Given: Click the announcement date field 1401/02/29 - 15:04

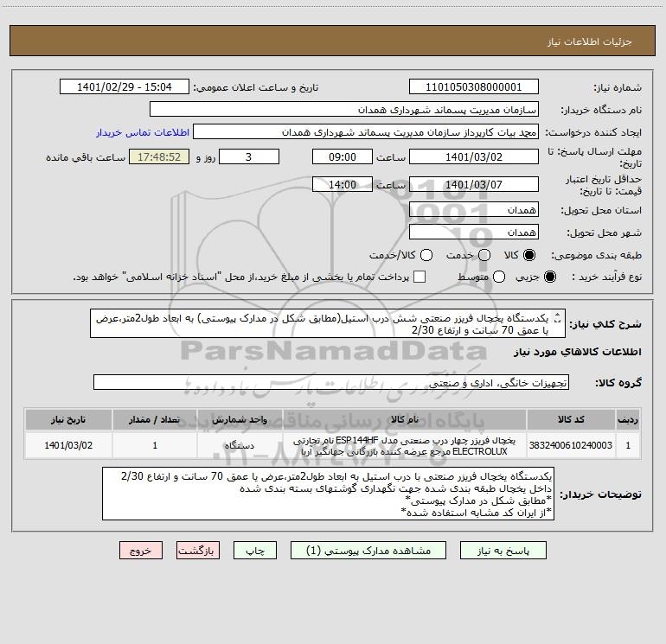Looking at the screenshot, I should pyautogui.click(x=125, y=87).
